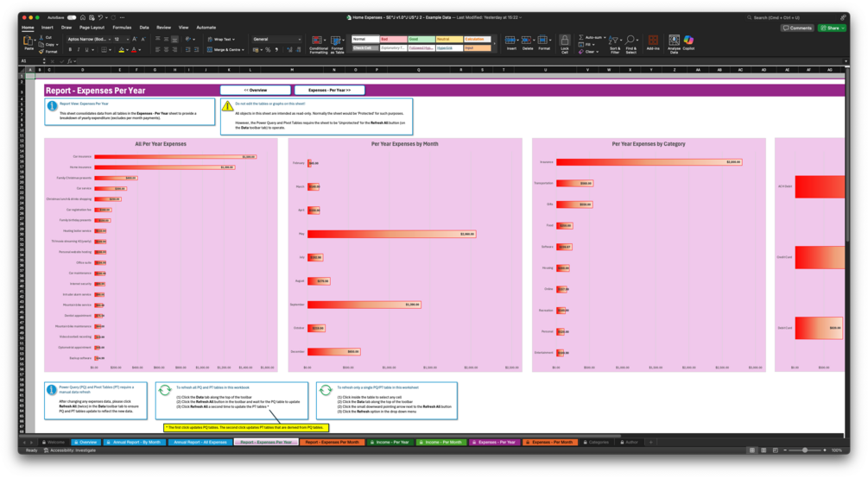868x478 pixels.
Task: Click the Paste clipboard icon
Action: [28, 41]
